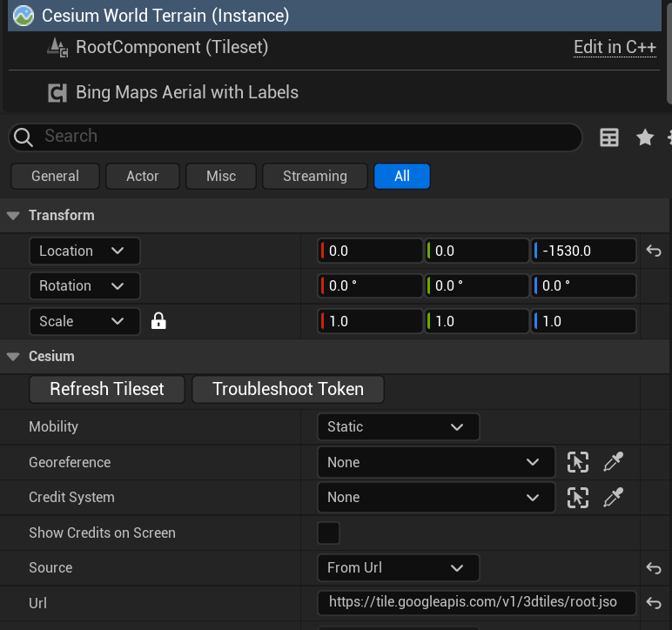672x630 pixels.
Task: Open the Rotation type dropdown
Action: (x=84, y=286)
